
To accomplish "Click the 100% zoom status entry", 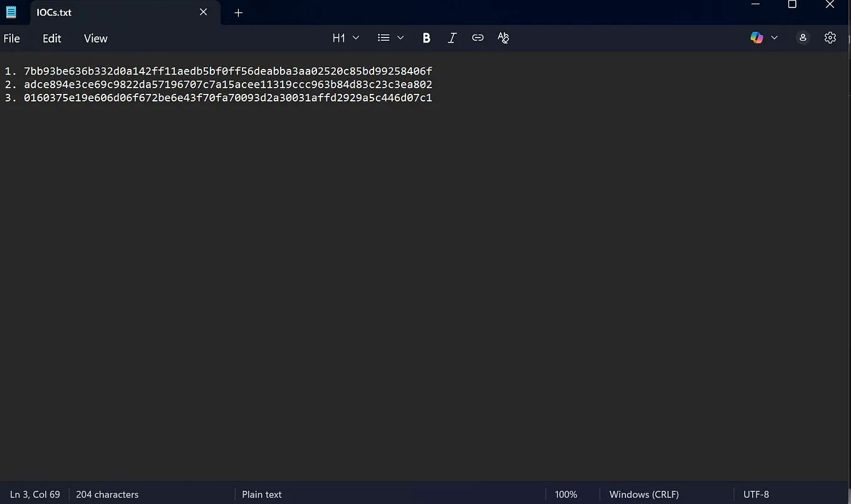I will point(566,494).
